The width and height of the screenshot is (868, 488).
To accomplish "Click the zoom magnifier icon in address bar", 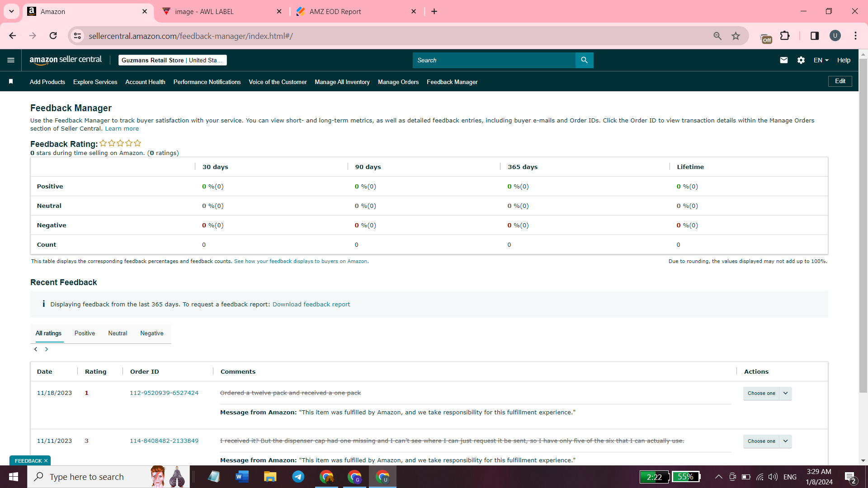I will tap(717, 36).
